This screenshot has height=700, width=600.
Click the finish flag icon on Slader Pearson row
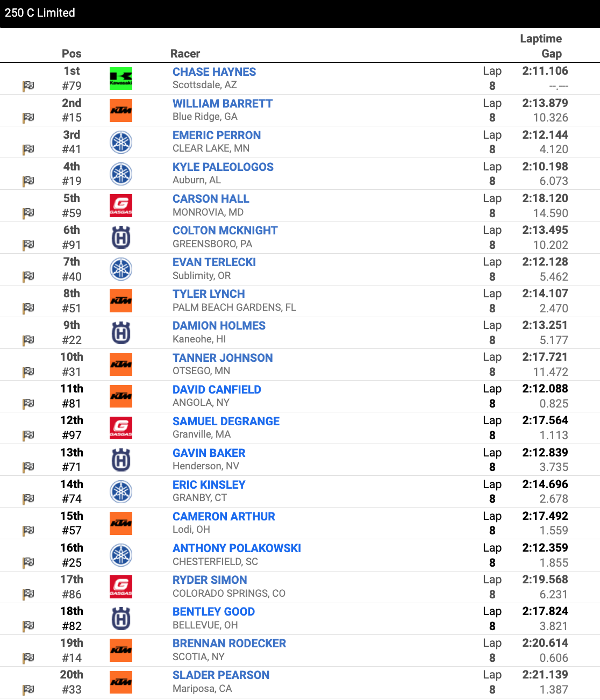28,690
